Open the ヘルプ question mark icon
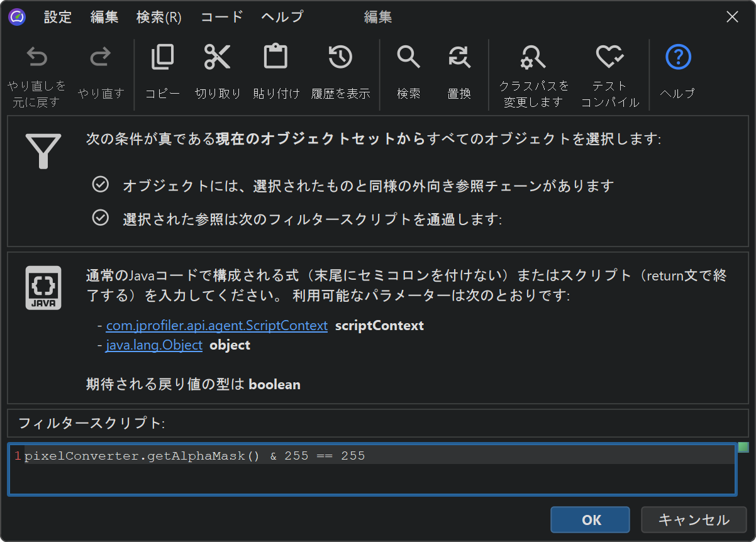 click(678, 57)
